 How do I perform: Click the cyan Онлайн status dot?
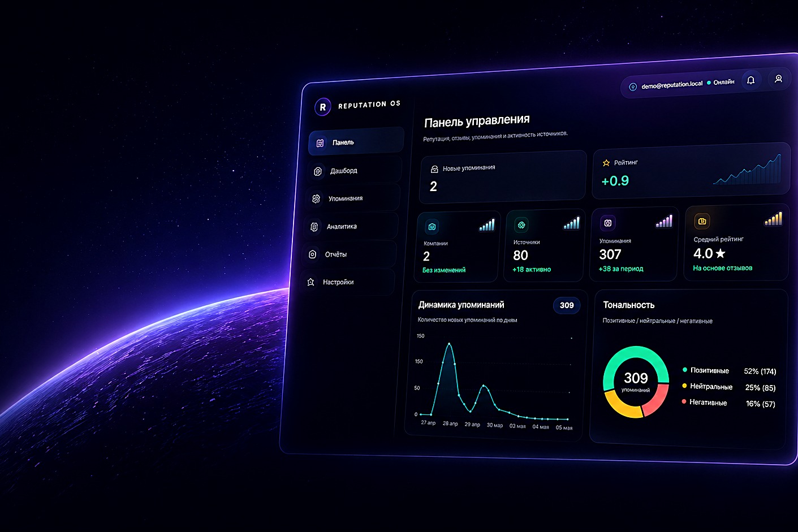pyautogui.click(x=709, y=83)
